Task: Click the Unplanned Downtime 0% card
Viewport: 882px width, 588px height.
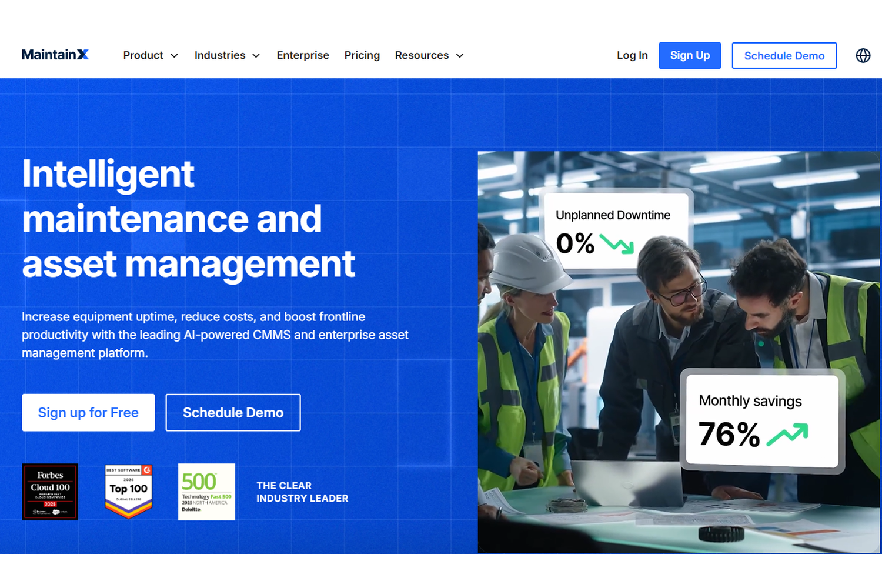Action: (x=615, y=232)
